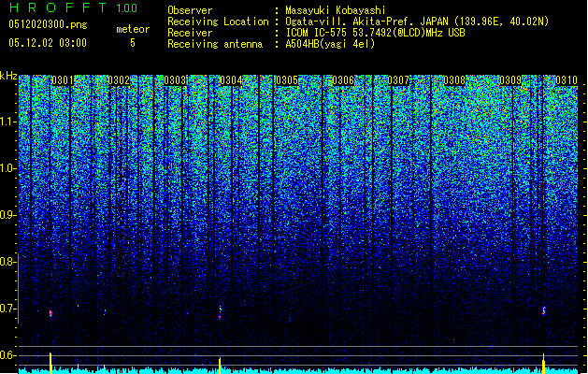Click the meteor echo near 0301
The image size is (588, 374).
tap(50, 313)
